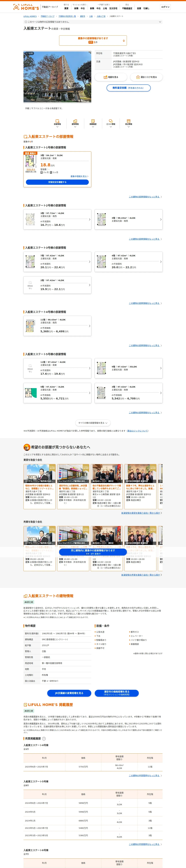Click 無料査定依頼 button
Screen dimensions: 186x868
[x=129, y=88]
